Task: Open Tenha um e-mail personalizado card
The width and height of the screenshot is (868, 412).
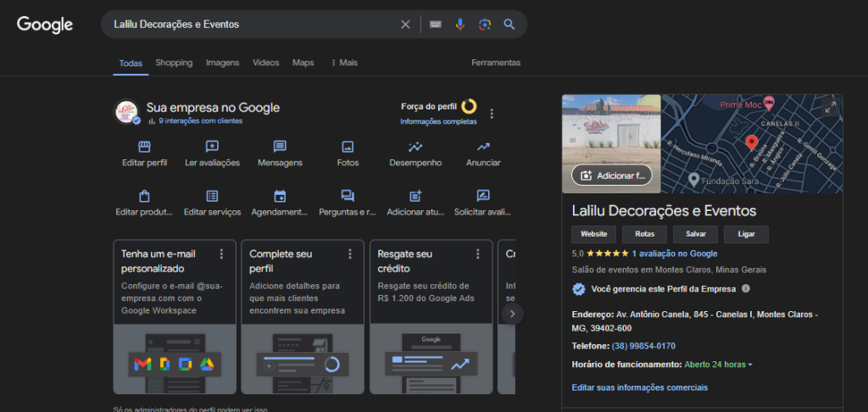Action: coord(175,317)
